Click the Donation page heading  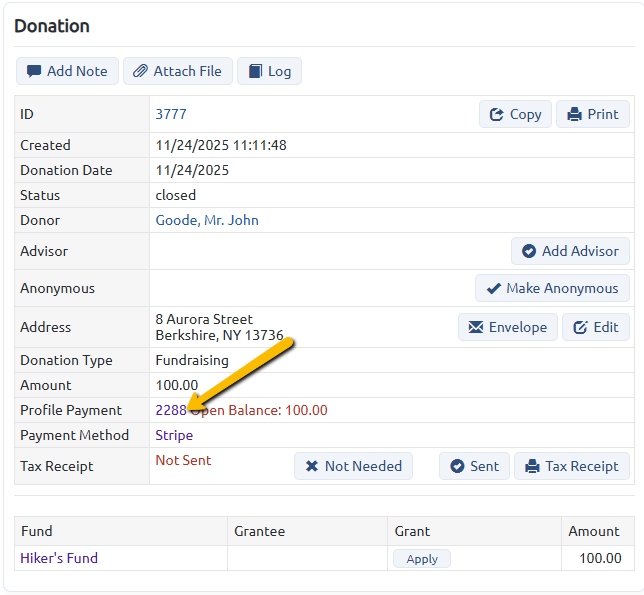(52, 26)
